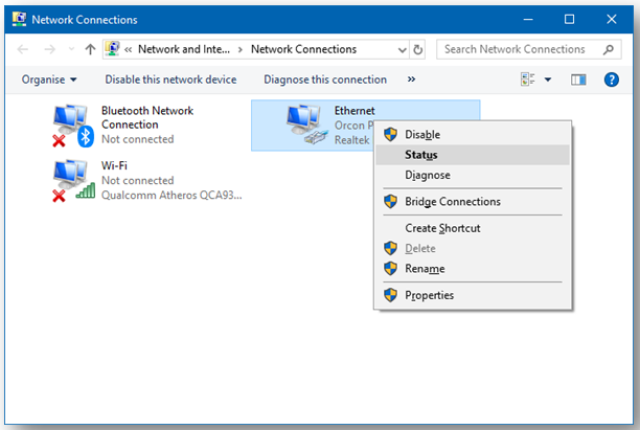Expand the Organise dropdown menu
The width and height of the screenshot is (640, 430).
click(49, 80)
